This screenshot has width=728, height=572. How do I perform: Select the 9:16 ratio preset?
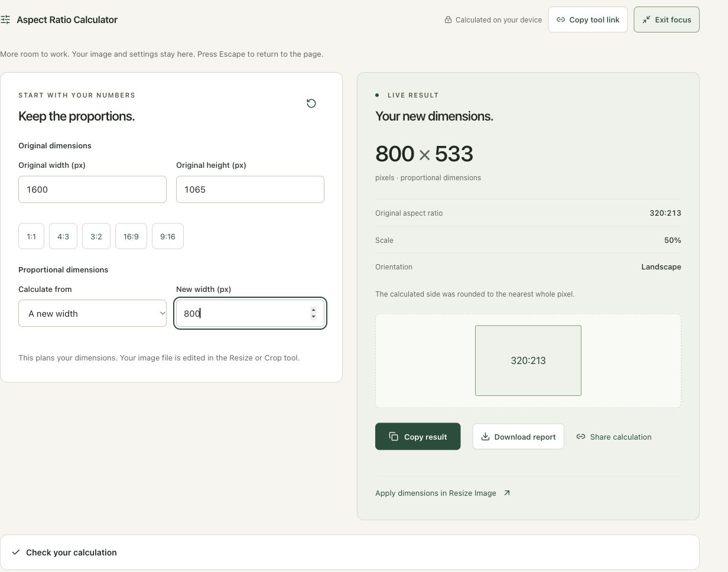click(x=168, y=236)
